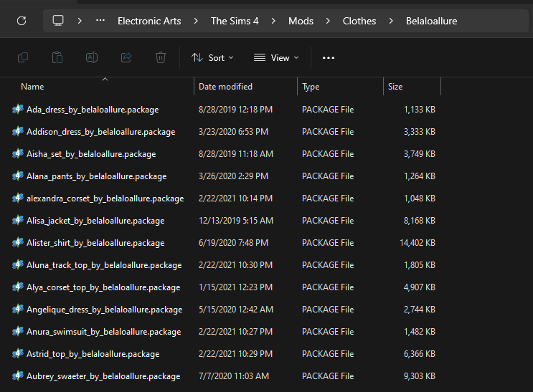Click the Share toolbar icon
This screenshot has height=392, width=533.
pos(126,57)
